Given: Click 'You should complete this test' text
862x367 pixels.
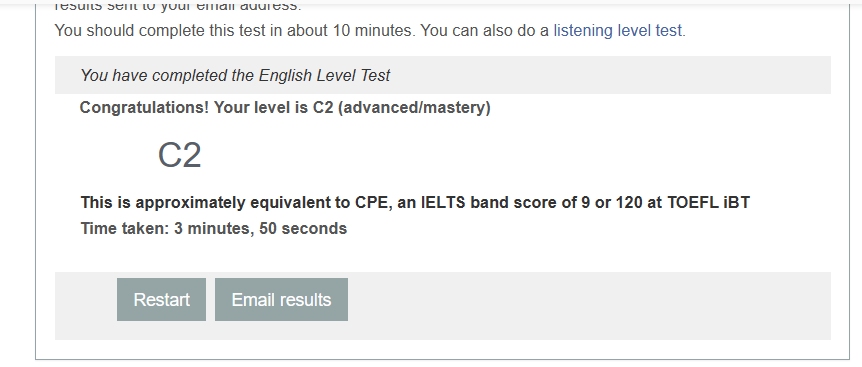Looking at the screenshot, I should [x=160, y=30].
